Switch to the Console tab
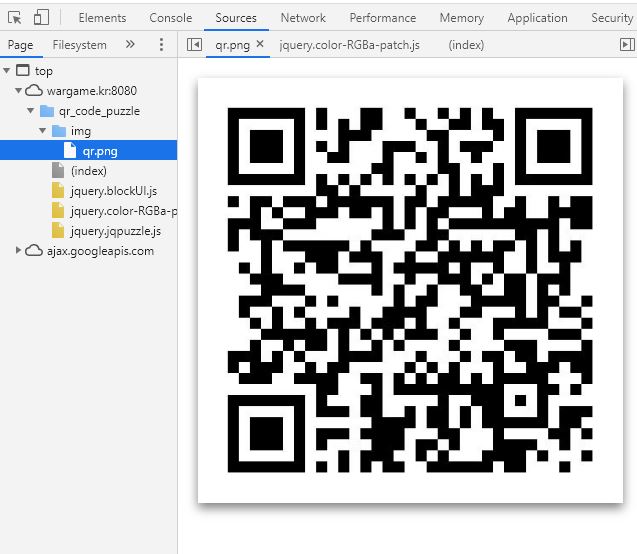Screen dimensions: 637x554 click(171, 18)
